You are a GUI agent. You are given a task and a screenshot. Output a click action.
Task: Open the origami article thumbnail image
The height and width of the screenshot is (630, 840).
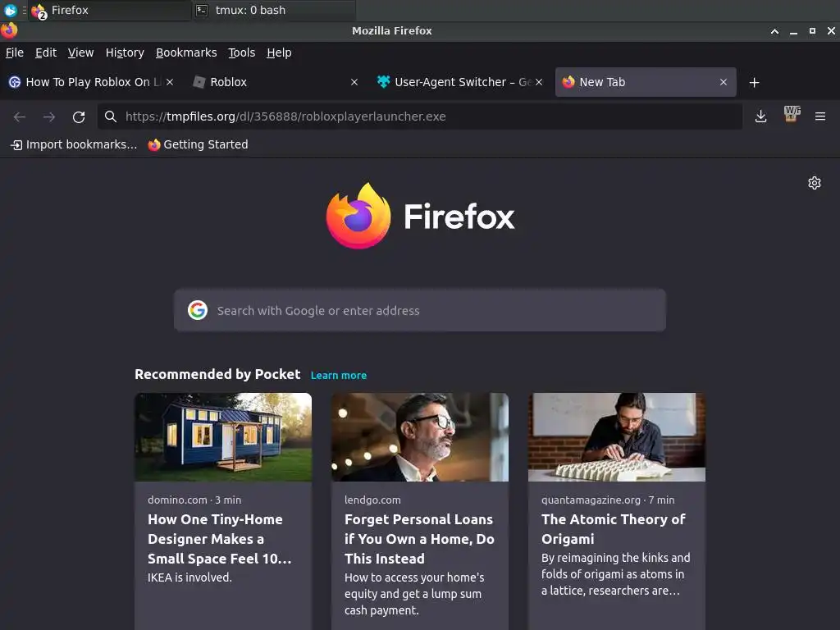point(617,437)
